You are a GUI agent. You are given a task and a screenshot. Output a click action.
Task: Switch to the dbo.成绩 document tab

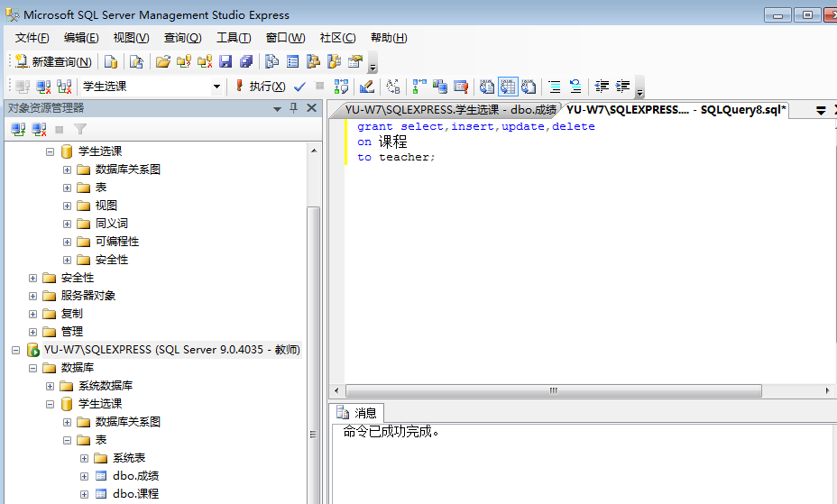[450, 110]
